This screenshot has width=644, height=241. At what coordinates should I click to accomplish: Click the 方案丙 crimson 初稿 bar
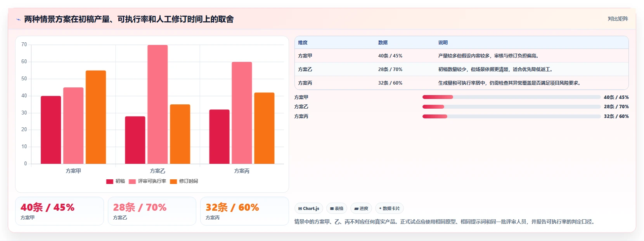tap(219, 137)
